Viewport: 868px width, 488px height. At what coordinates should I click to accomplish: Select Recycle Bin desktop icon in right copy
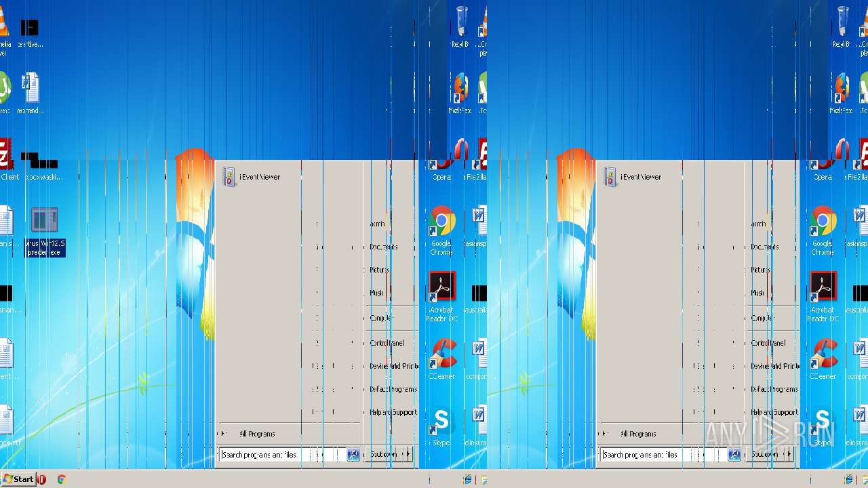coord(842,27)
